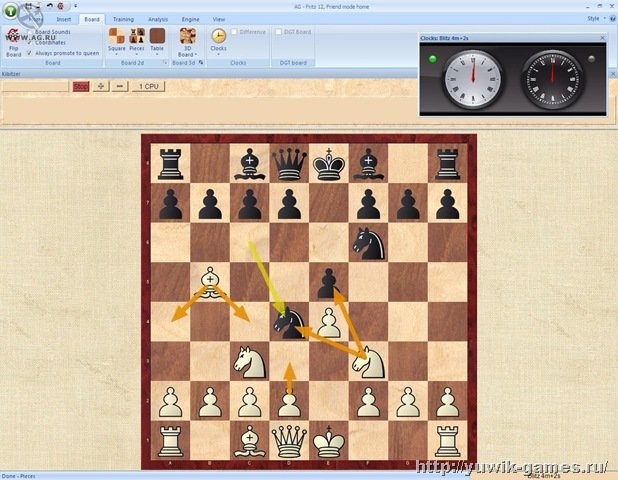
Task: Click the Done - Pieces status text
Action: pos(18,476)
